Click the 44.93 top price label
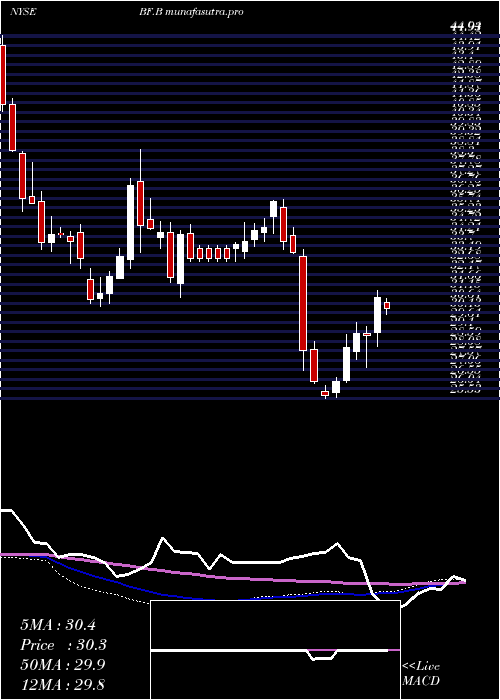The width and height of the screenshot is (500, 700). coord(466,28)
